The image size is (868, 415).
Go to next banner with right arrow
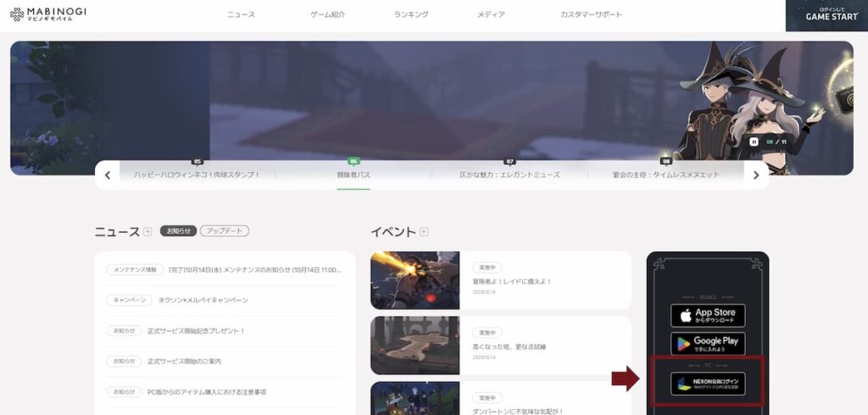[x=756, y=175]
